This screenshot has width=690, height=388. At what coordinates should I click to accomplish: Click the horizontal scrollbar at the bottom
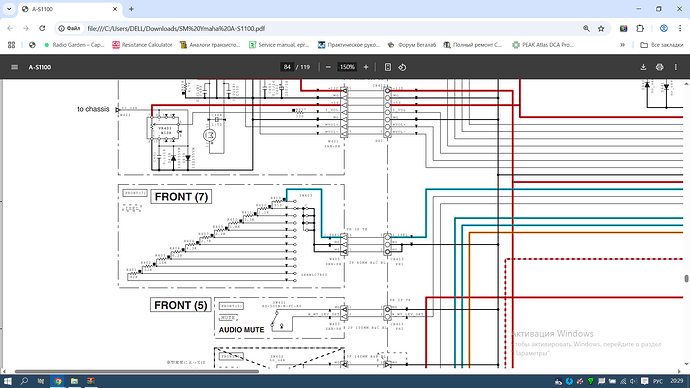coord(137,371)
